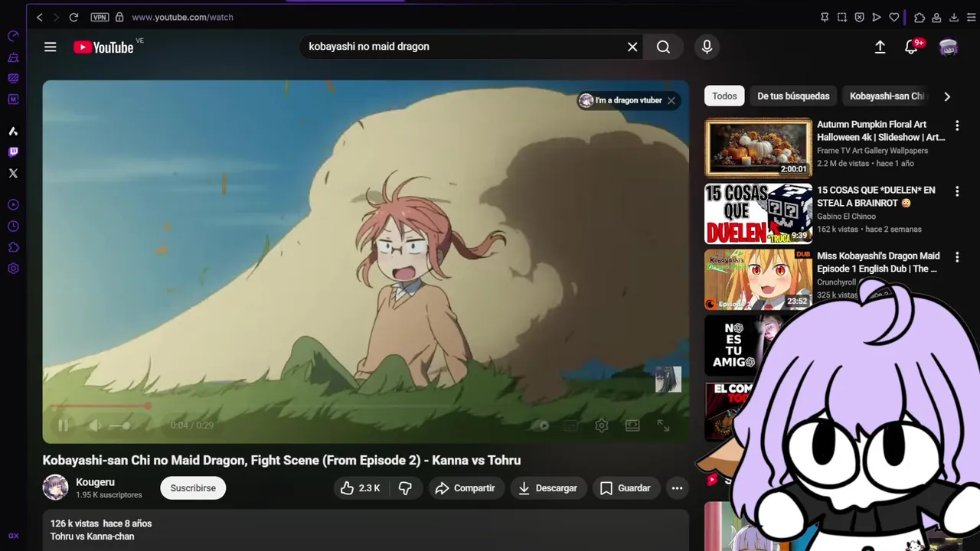Open sidebar player icon

[13, 205]
